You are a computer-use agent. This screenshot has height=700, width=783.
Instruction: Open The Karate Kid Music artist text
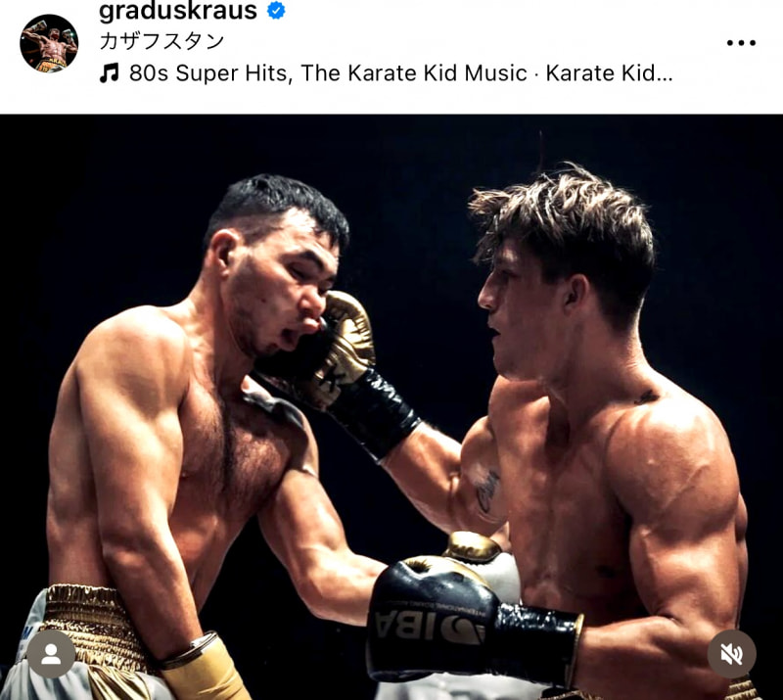[414, 73]
